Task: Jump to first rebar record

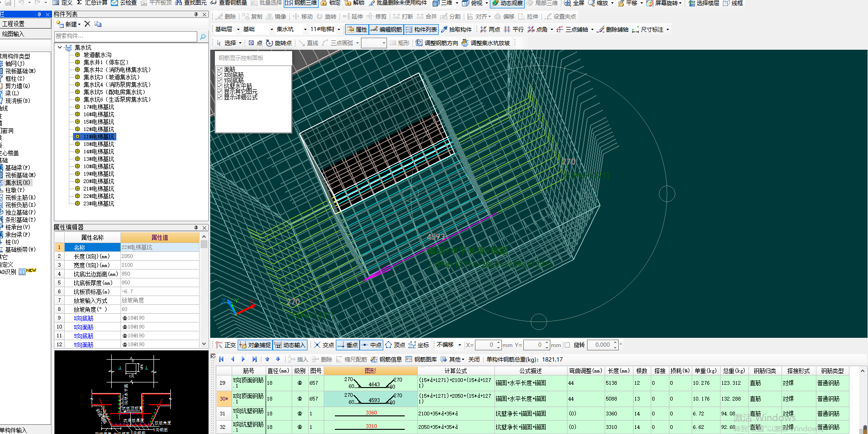Action: pyautogui.click(x=221, y=359)
